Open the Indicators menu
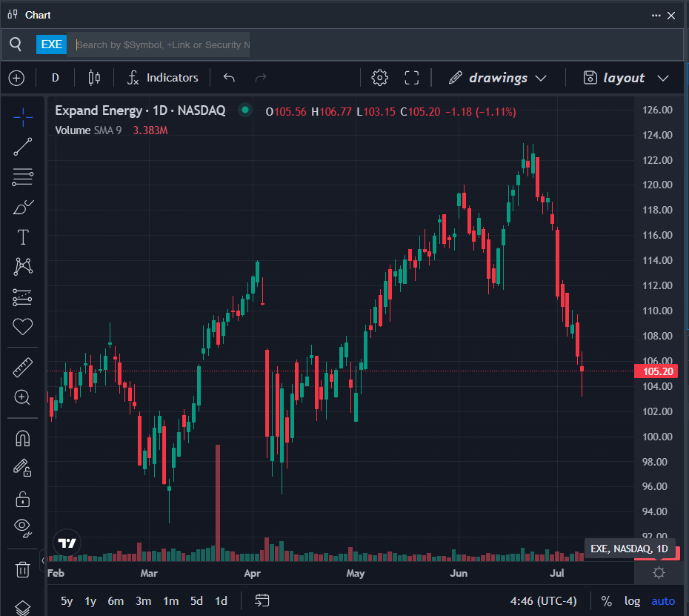The image size is (689, 616). [x=162, y=78]
